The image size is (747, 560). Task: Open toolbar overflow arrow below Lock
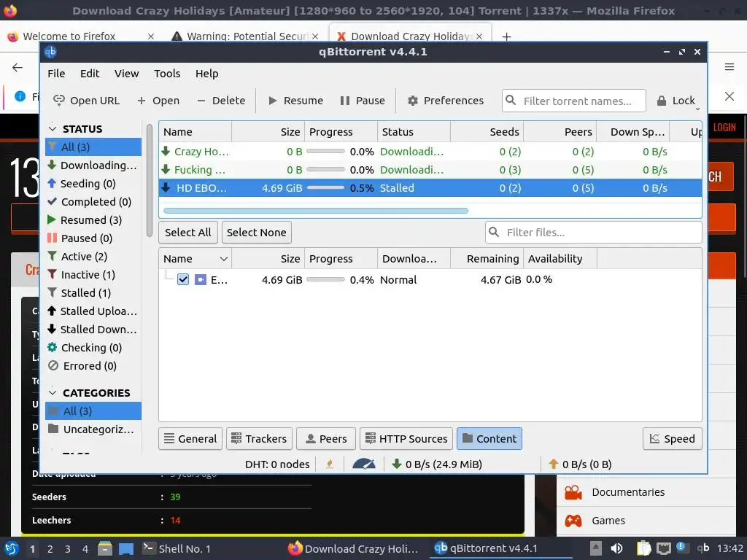coord(697,109)
